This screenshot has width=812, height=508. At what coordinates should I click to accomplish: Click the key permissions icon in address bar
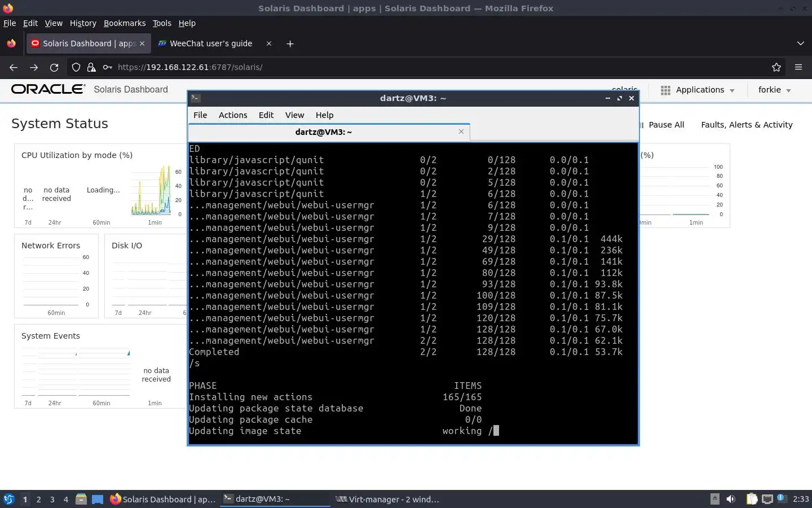(x=107, y=67)
